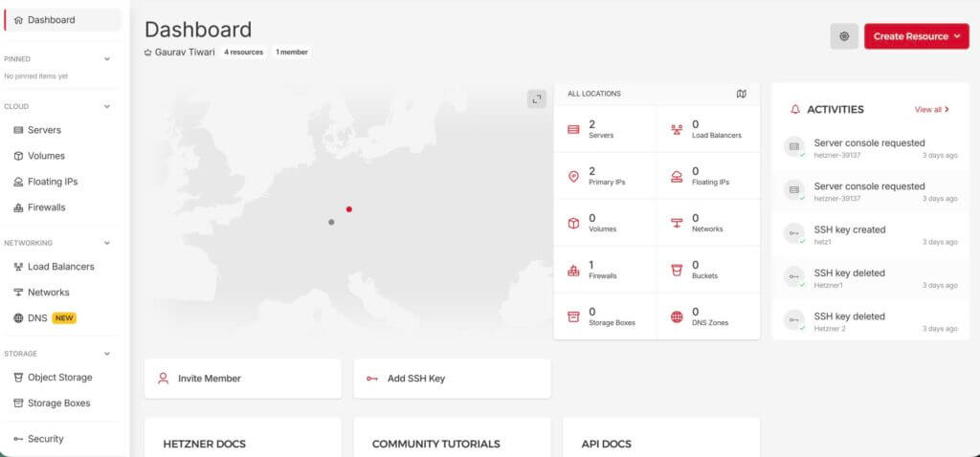
Task: Click the Servers icon in the locations panel
Action: point(573,129)
